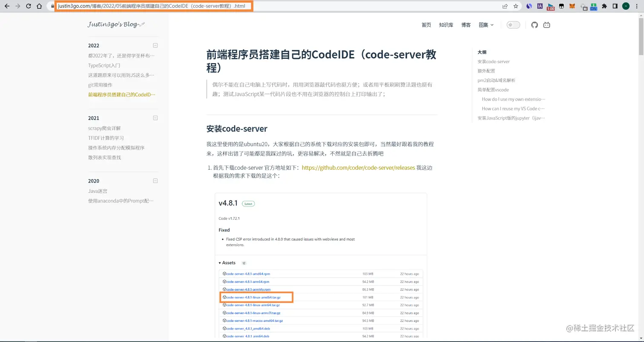
Task: Open 知识库 in the navbar
Action: tap(446, 25)
